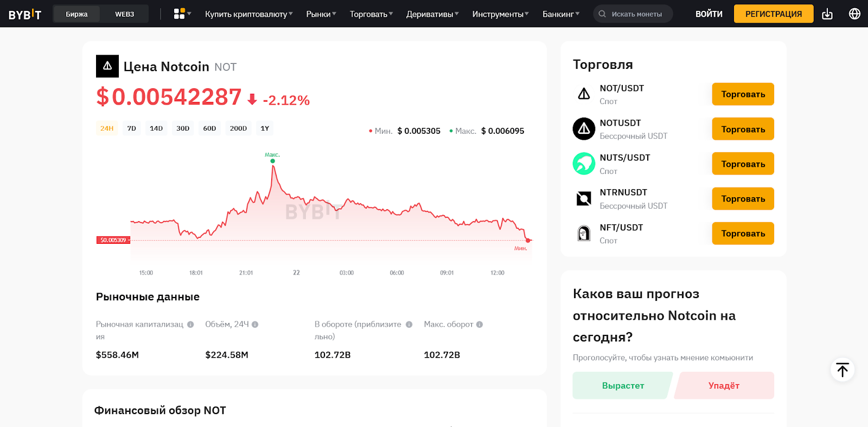Click the РЕГИСТРАЦИЯ button
The width and height of the screenshot is (868, 427).
coord(773,14)
